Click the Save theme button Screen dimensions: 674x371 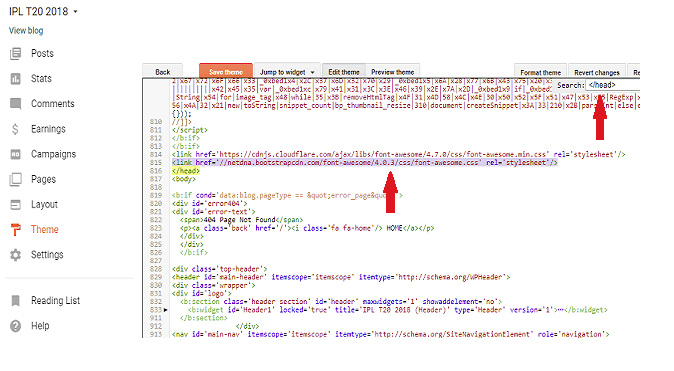(x=226, y=71)
